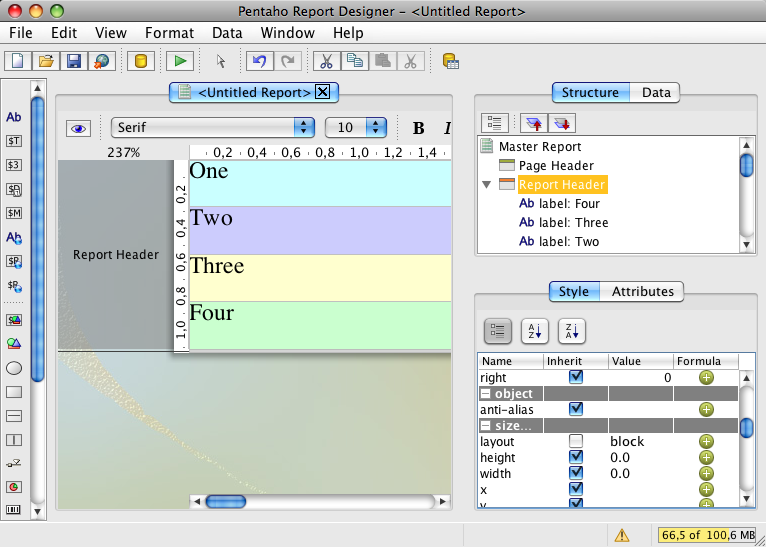Click the yellow database cylinder icon
Screen dimensions: 766x547
coord(141,61)
